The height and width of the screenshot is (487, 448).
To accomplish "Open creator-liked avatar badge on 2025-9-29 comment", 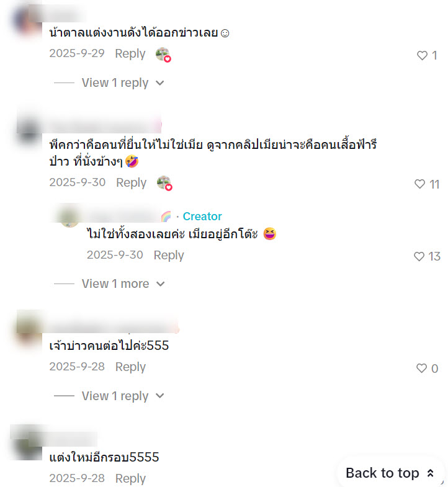I will click(163, 55).
